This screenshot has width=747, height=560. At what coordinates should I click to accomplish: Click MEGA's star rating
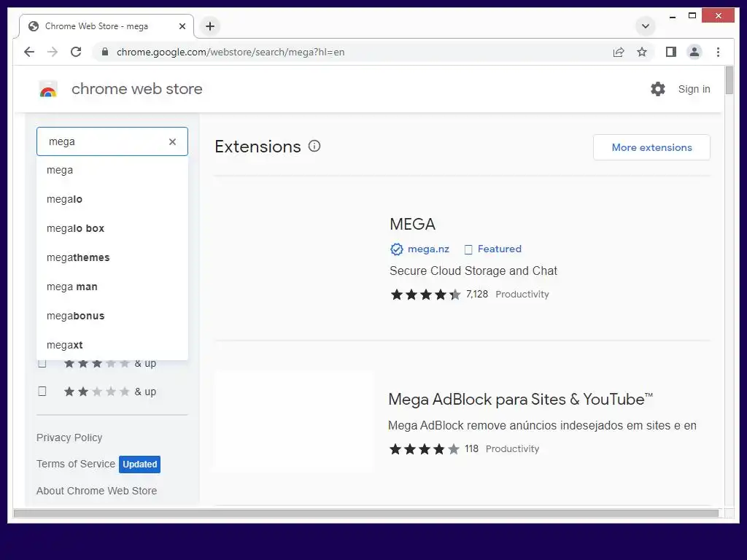tap(425, 295)
